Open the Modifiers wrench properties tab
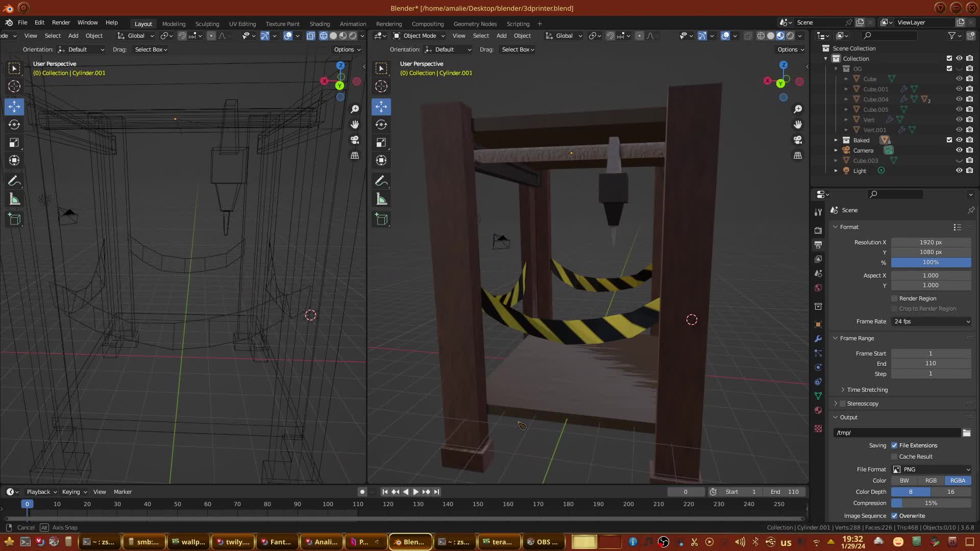The width and height of the screenshot is (980, 551). coord(818,339)
